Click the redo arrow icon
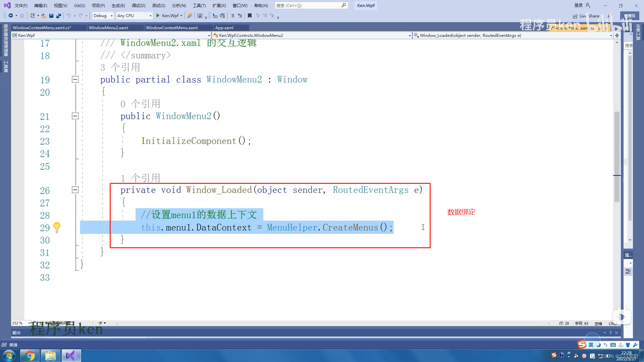Screen dimensions: 644x362 pos(80,16)
